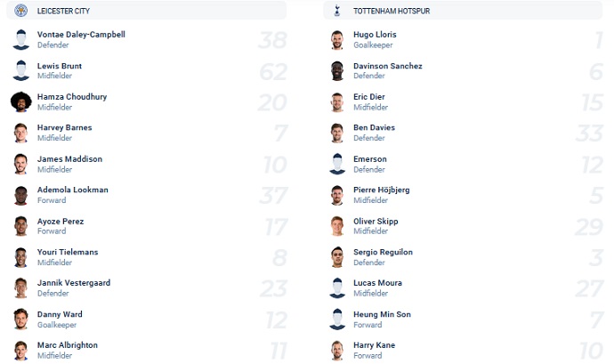Open Hamza Choudhury's player photo
The image size is (614, 364).
[x=20, y=101]
